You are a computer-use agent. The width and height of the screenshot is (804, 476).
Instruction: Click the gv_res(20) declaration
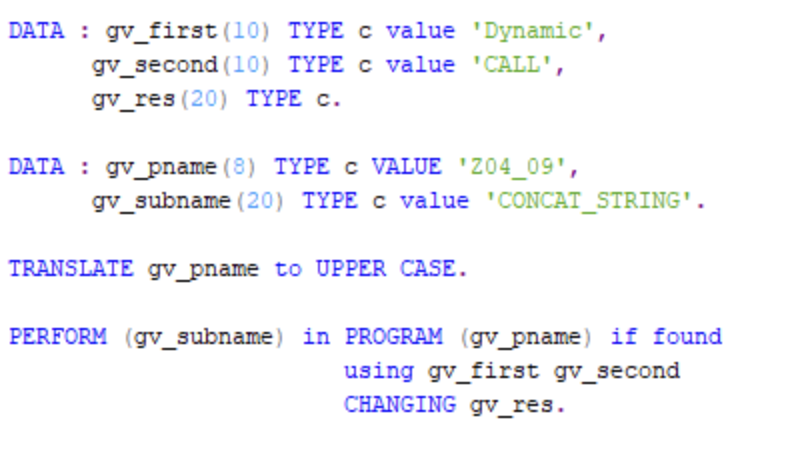click(x=159, y=99)
